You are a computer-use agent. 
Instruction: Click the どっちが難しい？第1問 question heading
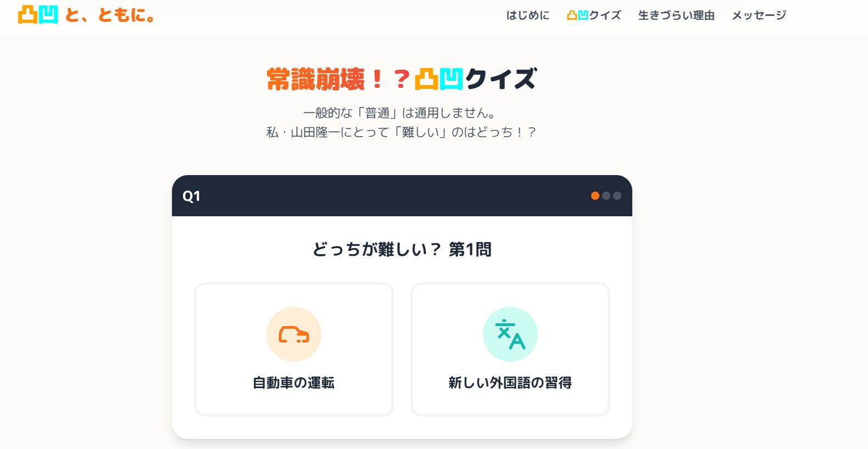(402, 250)
